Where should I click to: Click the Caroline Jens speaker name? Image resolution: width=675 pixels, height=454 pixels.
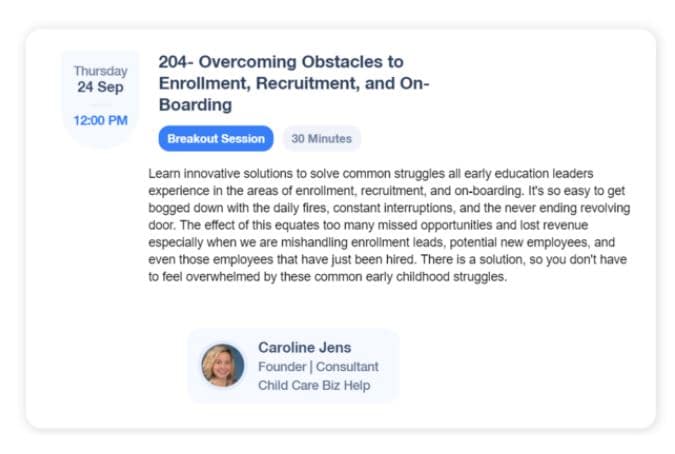[x=304, y=347]
